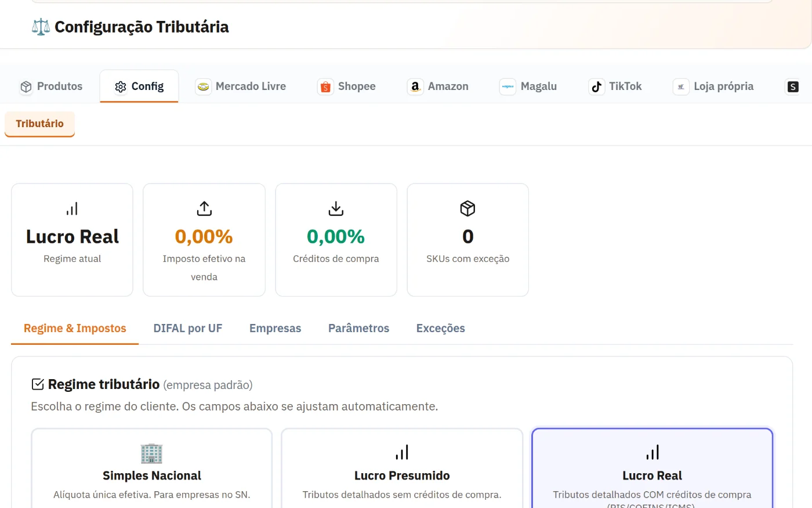
Task: Click the 'Escolha o regime do cliente' description
Action: click(x=234, y=406)
